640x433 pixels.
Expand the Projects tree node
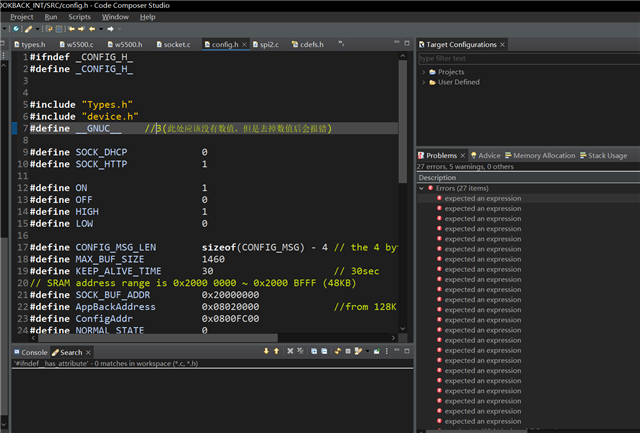coord(422,72)
